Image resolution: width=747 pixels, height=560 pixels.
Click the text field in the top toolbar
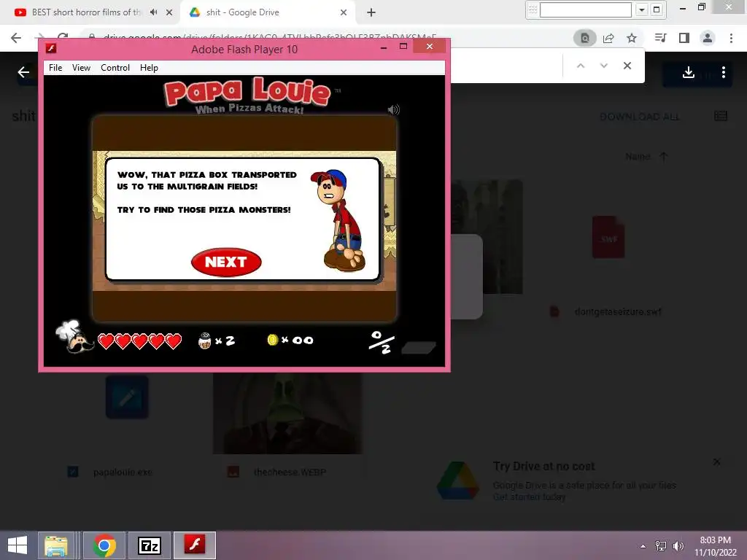pos(586,9)
